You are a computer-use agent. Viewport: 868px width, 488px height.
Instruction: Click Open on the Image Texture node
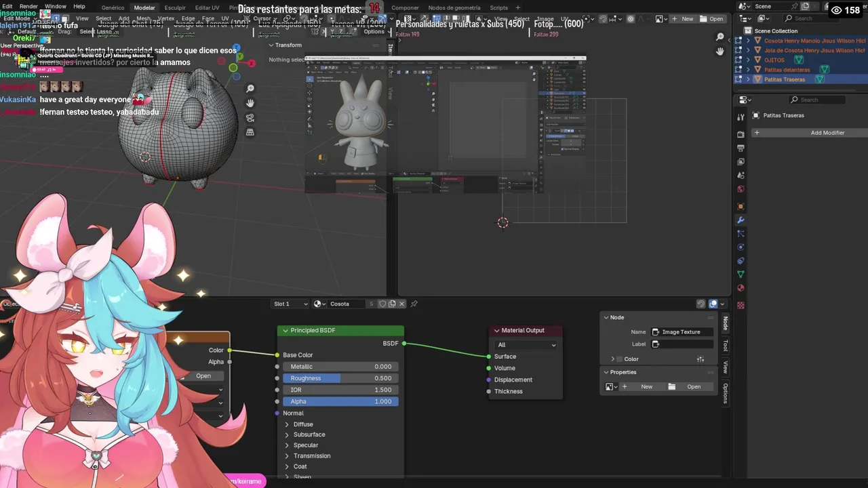coord(203,375)
